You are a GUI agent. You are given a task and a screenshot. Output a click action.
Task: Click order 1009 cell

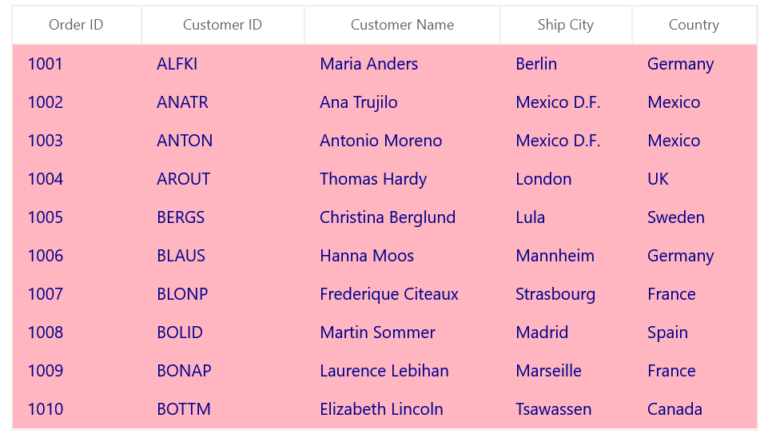coord(77,371)
